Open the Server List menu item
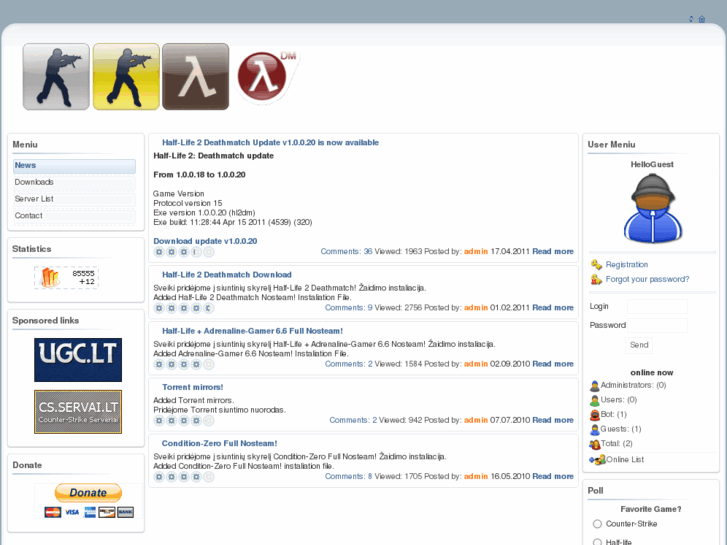Viewport: 727px width, 545px height. coord(74,199)
